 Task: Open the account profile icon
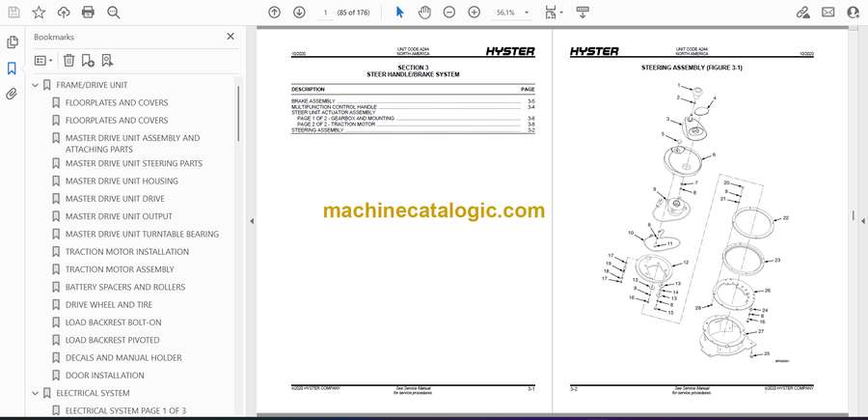(854, 13)
